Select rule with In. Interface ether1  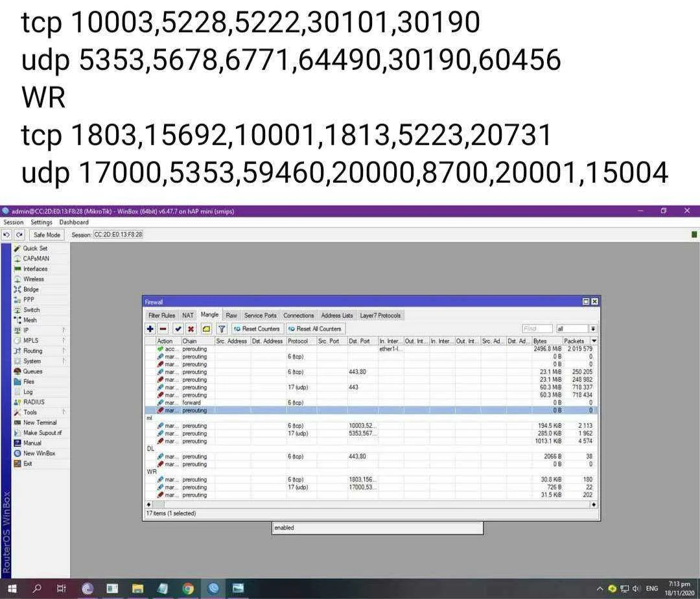pyautogui.click(x=371, y=349)
